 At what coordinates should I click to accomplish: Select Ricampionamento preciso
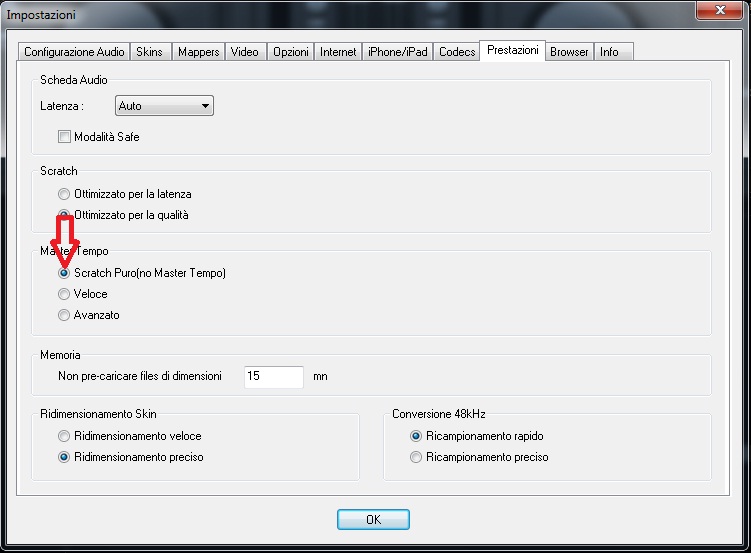pos(479,457)
